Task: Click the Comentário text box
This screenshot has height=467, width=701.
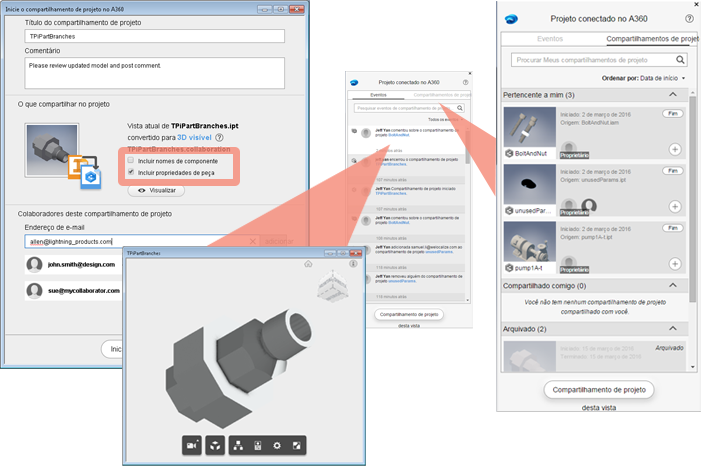Action: coord(155,73)
